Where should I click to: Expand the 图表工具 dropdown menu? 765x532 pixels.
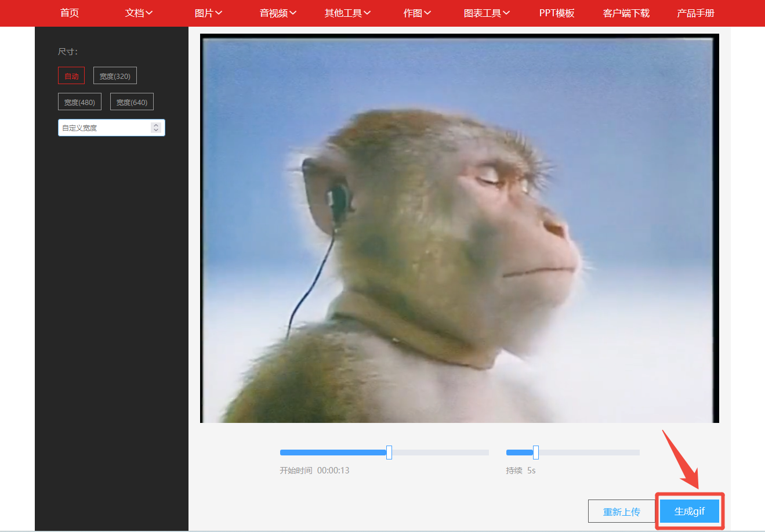click(x=487, y=13)
